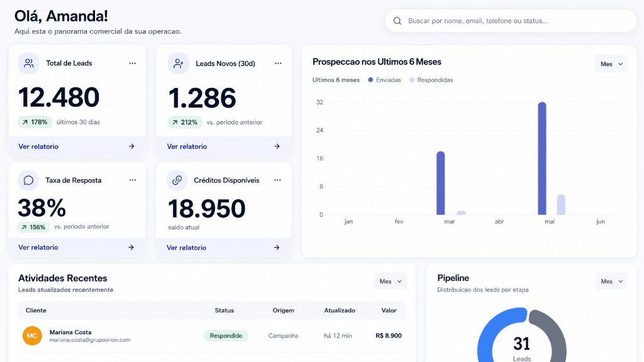Click the 212% growth badge
The image size is (644, 362).
pos(185,123)
